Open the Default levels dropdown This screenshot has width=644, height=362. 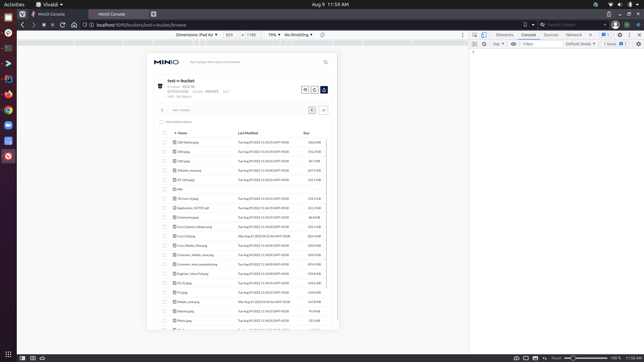[580, 44]
